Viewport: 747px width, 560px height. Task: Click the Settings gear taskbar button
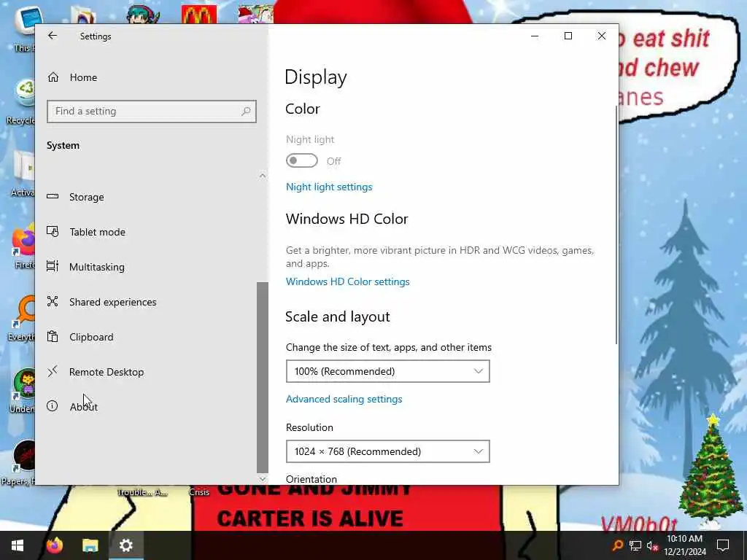[126, 545]
